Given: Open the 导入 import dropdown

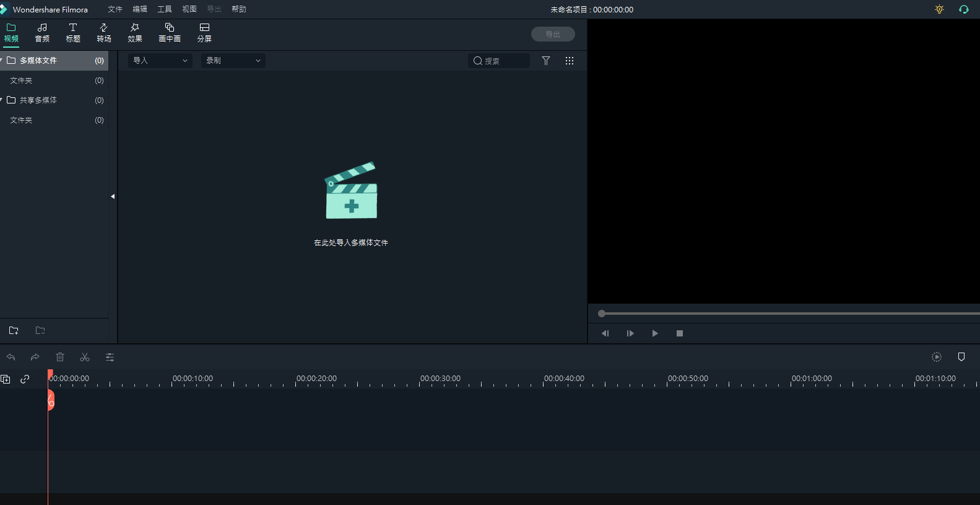Looking at the screenshot, I should click(160, 60).
